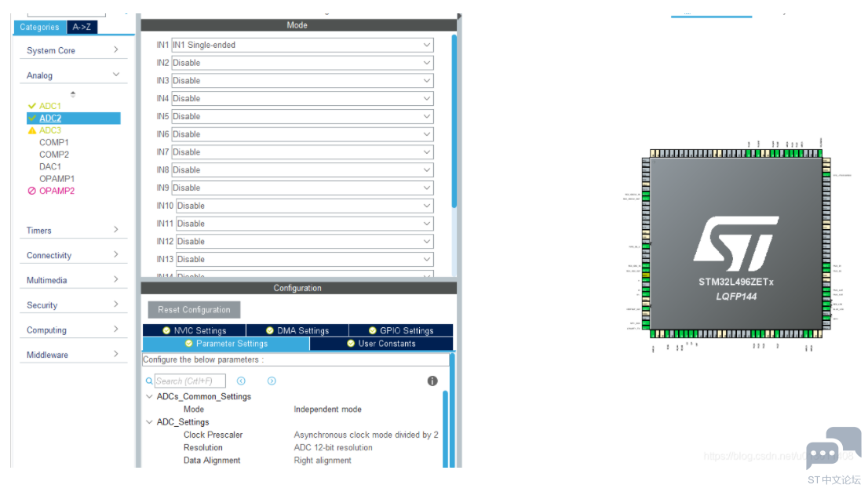This screenshot has height=492, width=868.
Task: Go to the next search result arrow
Action: [x=272, y=381]
